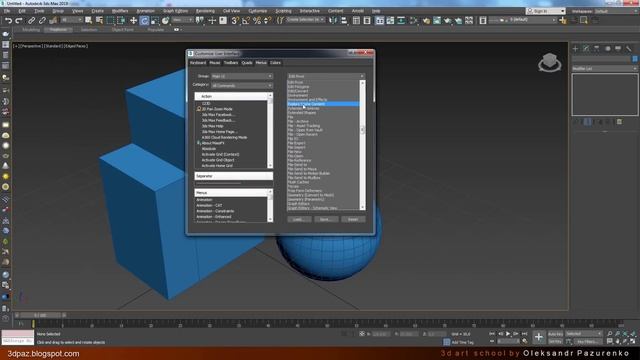Open the Category dropdown in dialog

tap(242, 86)
